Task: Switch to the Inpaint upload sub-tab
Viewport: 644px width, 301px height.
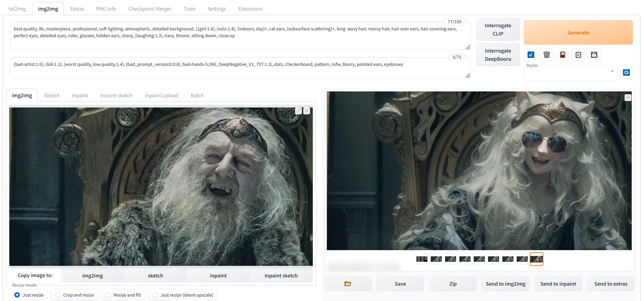Action: click(161, 96)
